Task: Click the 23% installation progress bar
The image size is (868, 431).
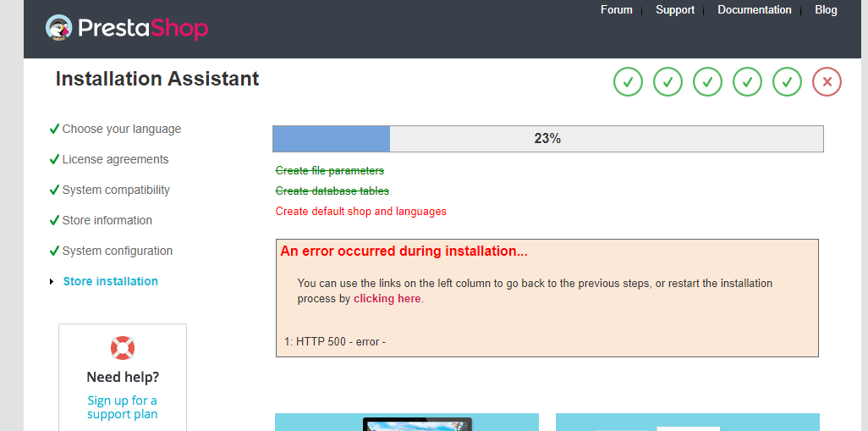Action: (x=548, y=139)
